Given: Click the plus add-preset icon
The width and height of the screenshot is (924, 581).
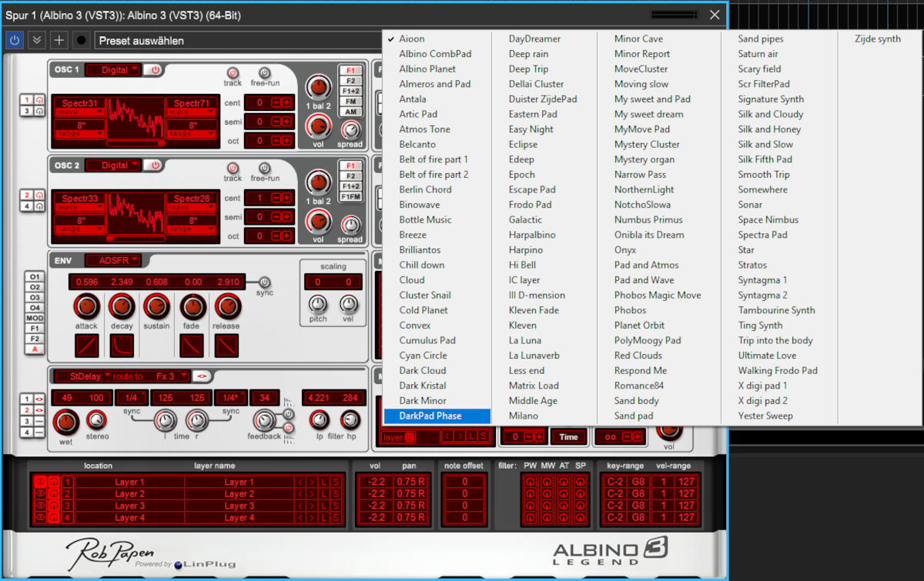Looking at the screenshot, I should pos(59,40).
